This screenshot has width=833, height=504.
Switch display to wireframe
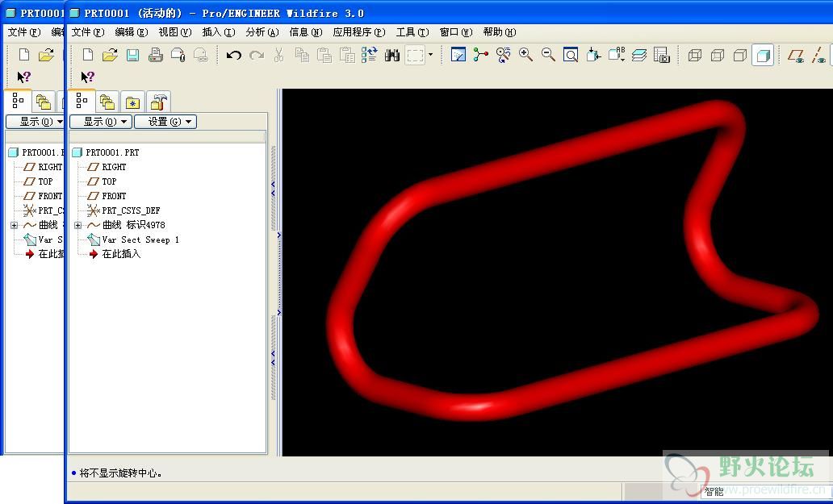click(695, 55)
